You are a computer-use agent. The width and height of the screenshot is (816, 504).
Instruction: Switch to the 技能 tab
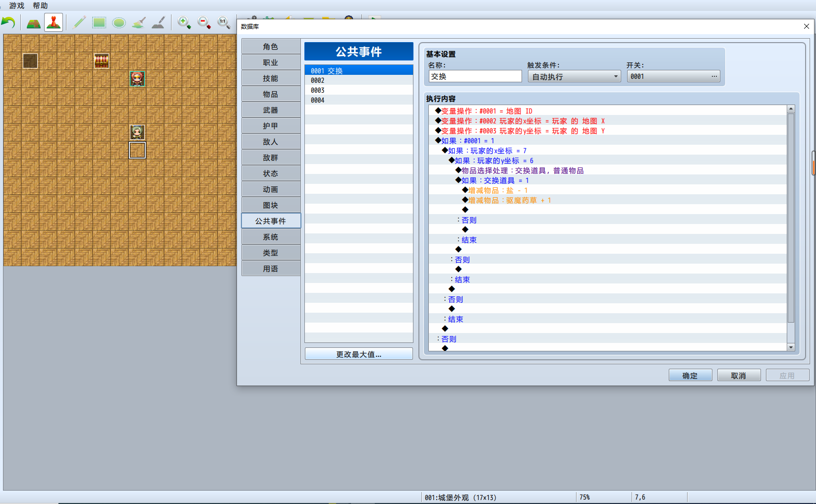[271, 78]
